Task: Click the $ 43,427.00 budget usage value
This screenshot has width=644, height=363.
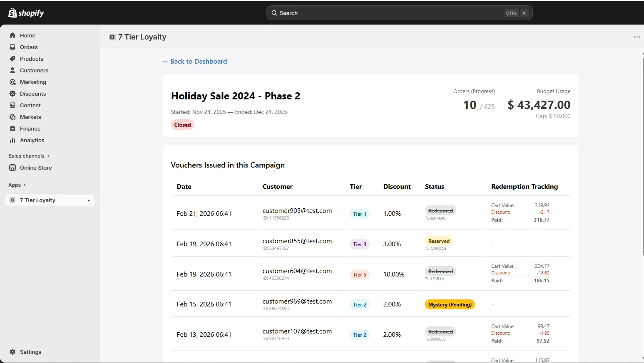Action: (x=539, y=105)
